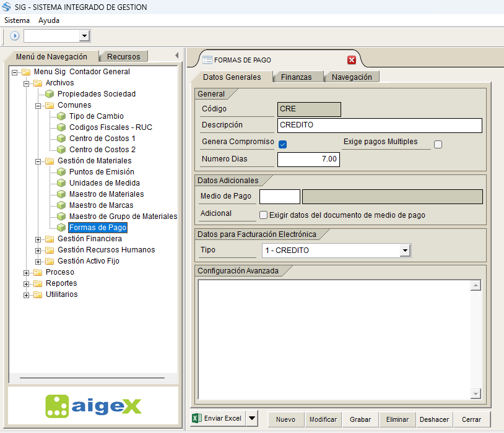Click the blue play arrow toolbar icon
The image size is (504, 433).
[14, 36]
